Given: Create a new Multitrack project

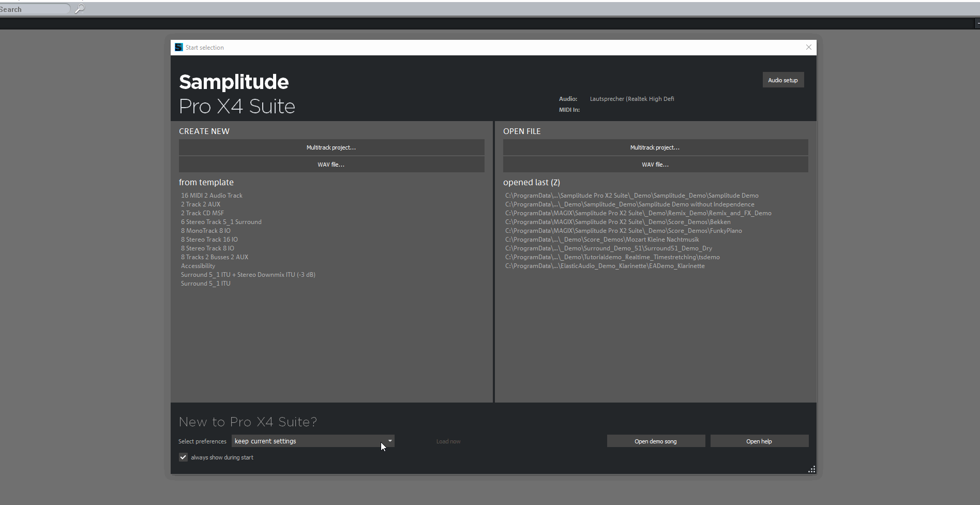Looking at the screenshot, I should click(331, 147).
